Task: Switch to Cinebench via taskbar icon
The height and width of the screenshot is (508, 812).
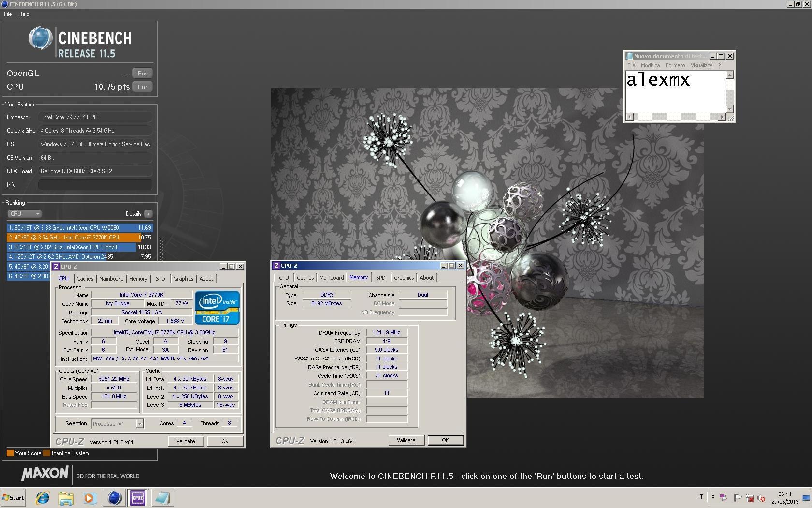Action: pyautogui.click(x=114, y=498)
